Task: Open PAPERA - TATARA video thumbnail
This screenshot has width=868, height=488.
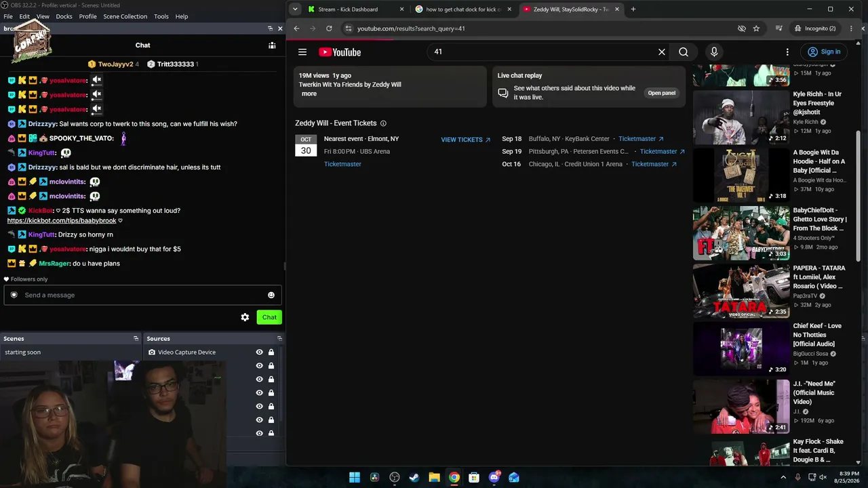Action: click(741, 291)
